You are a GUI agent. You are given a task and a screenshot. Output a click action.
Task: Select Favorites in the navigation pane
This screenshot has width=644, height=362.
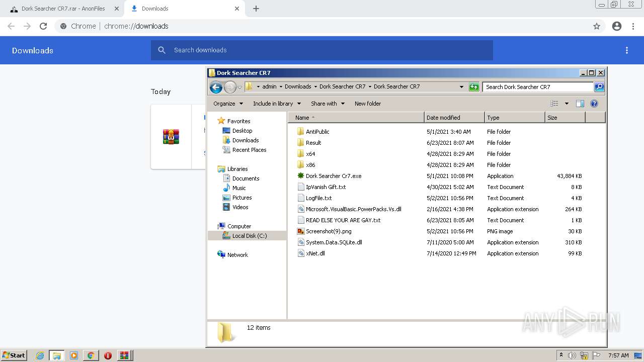coord(238,121)
